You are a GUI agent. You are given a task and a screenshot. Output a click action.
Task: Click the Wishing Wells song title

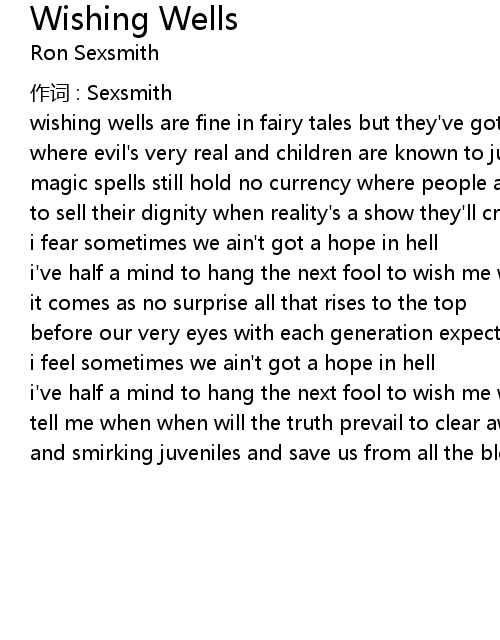pyautogui.click(x=134, y=20)
